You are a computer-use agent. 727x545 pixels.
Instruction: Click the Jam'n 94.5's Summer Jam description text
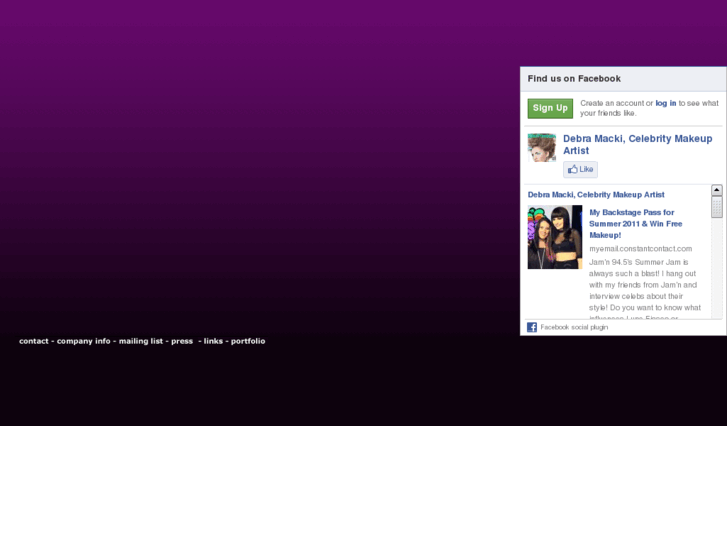(644, 290)
